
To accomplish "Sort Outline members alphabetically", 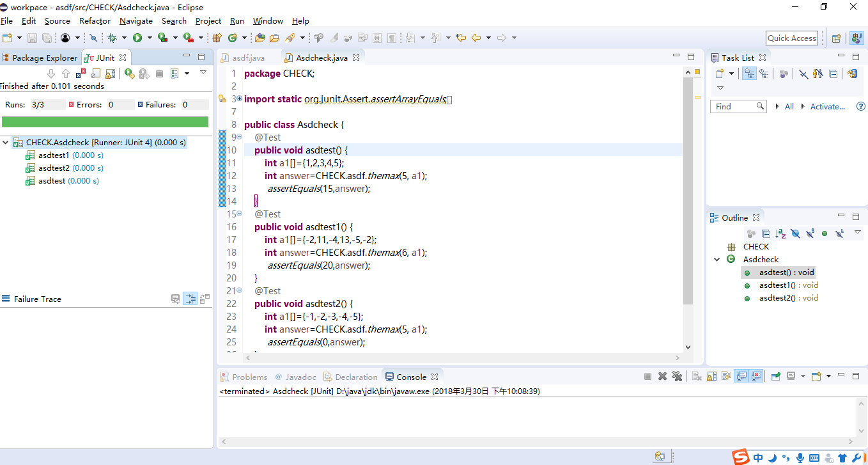I will [780, 233].
